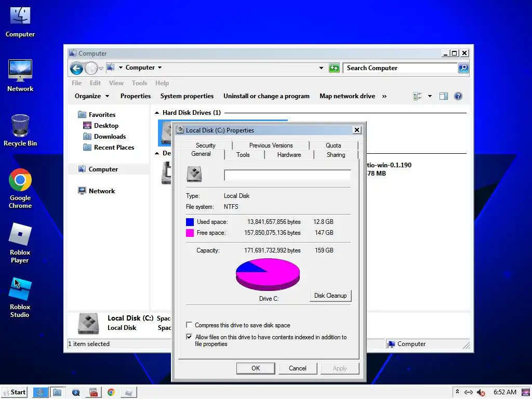
Task: Open the Recycle Bin desktop icon
Action: click(20, 130)
